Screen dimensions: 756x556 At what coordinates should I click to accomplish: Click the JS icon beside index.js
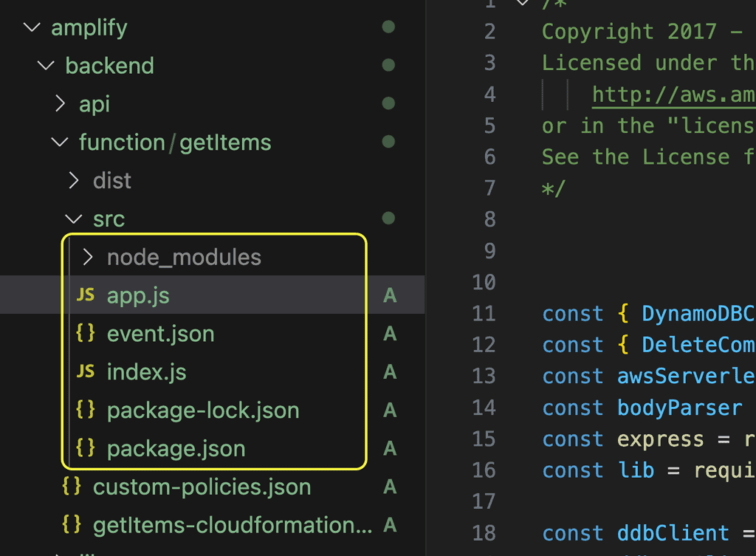(86, 372)
